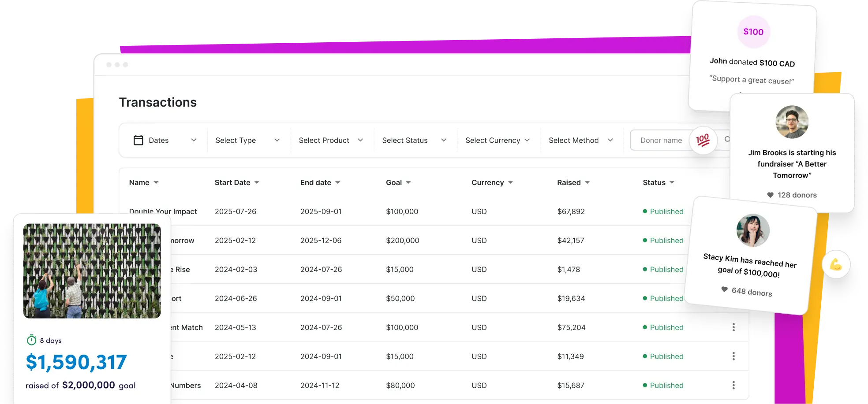868x404 pixels.
Task: Click the Double Your Impact campaign name
Action: point(163,211)
